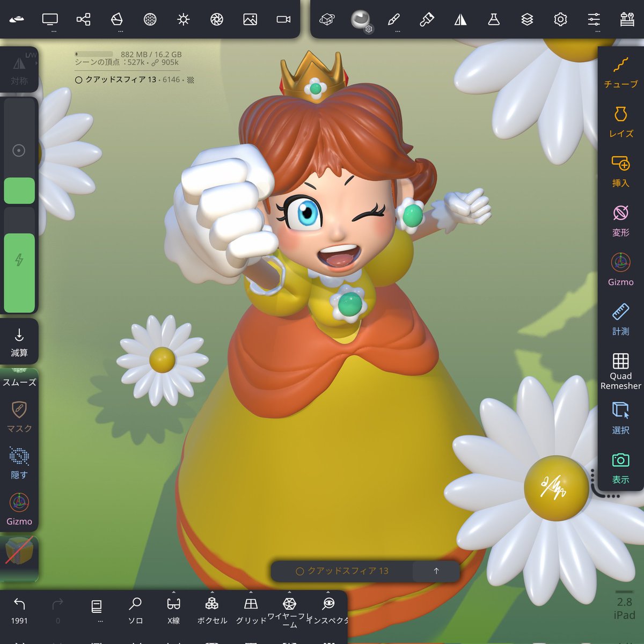Image resolution: width=644 pixels, height=644 pixels.
Task: Click the snap cube thumbnail
Action: coord(19,552)
